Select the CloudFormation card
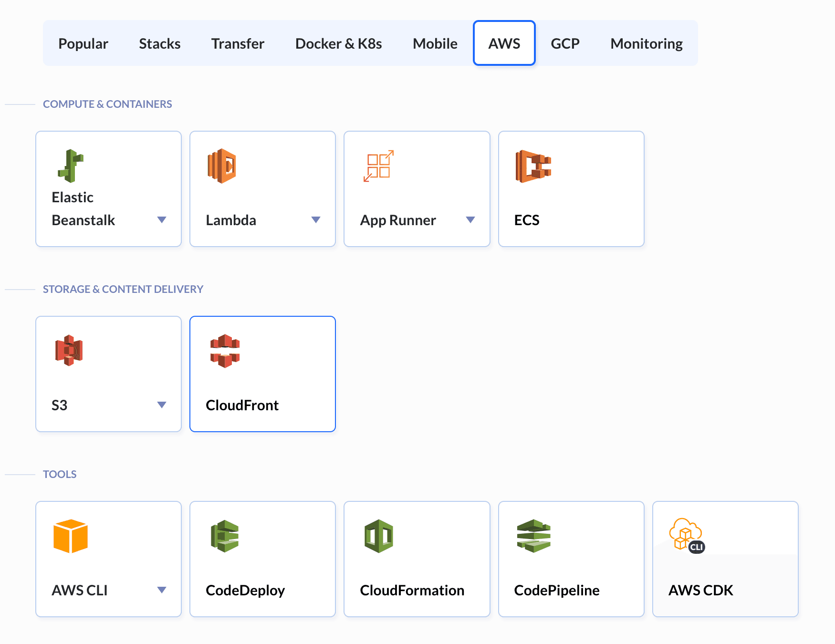Viewport: 835px width, 644px height. pyautogui.click(x=417, y=558)
